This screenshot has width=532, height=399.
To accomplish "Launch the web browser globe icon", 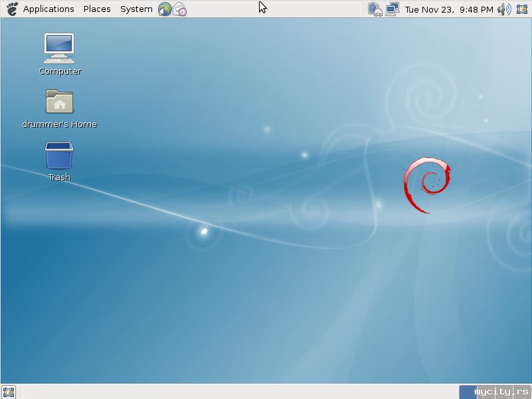I will (165, 9).
